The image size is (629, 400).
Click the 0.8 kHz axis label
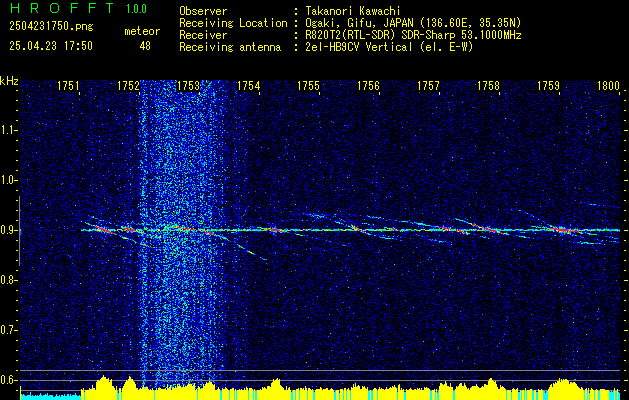click(9, 280)
